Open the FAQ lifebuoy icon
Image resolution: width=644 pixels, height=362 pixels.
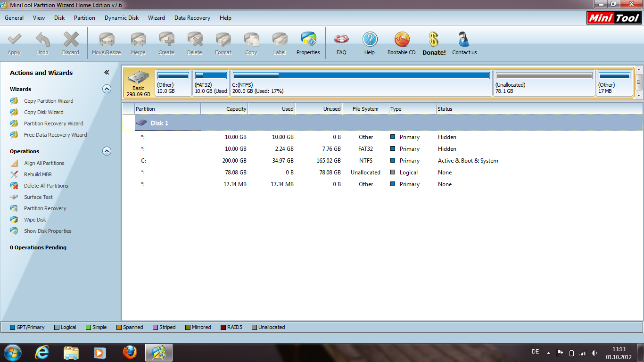tap(341, 39)
